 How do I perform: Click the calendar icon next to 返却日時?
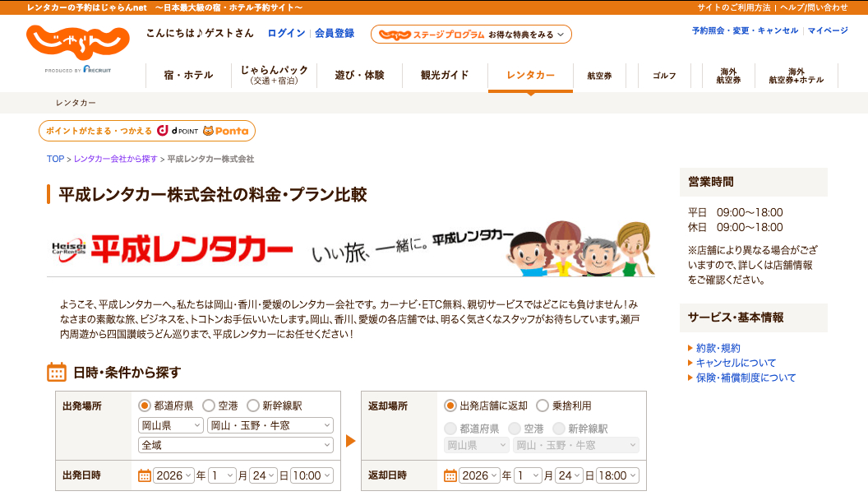coord(449,475)
